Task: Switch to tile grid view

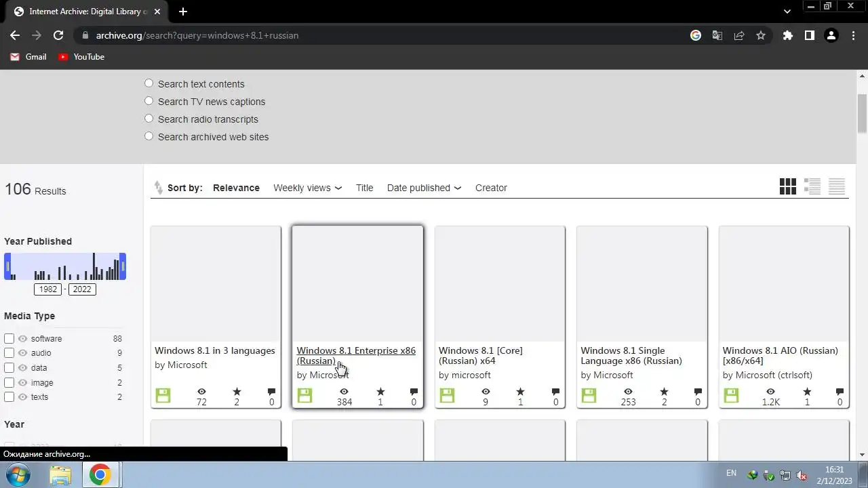Action: click(788, 186)
